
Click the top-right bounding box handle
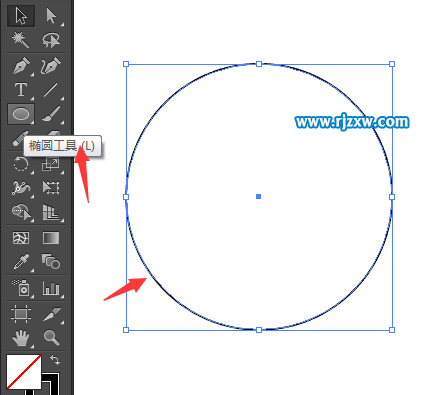392,64
